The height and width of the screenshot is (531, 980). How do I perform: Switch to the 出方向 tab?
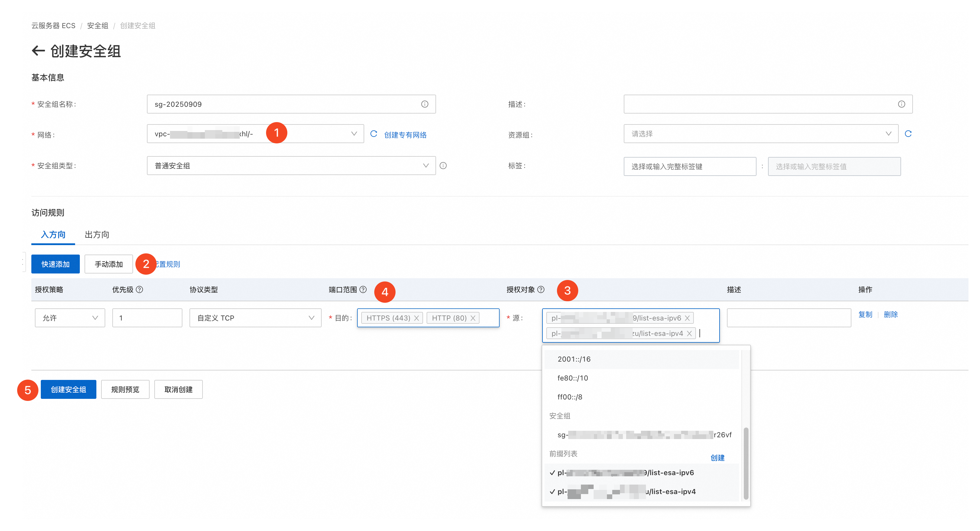[97, 235]
